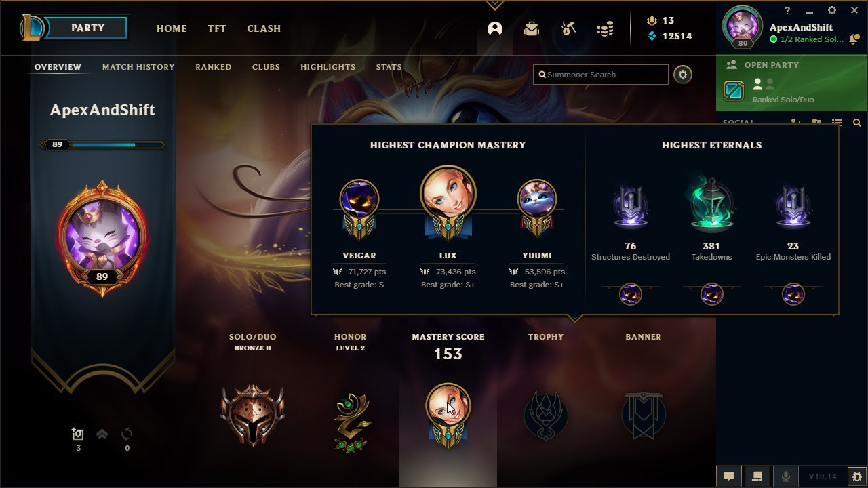
Task: Click the Summoner Search input field
Action: [x=601, y=75]
